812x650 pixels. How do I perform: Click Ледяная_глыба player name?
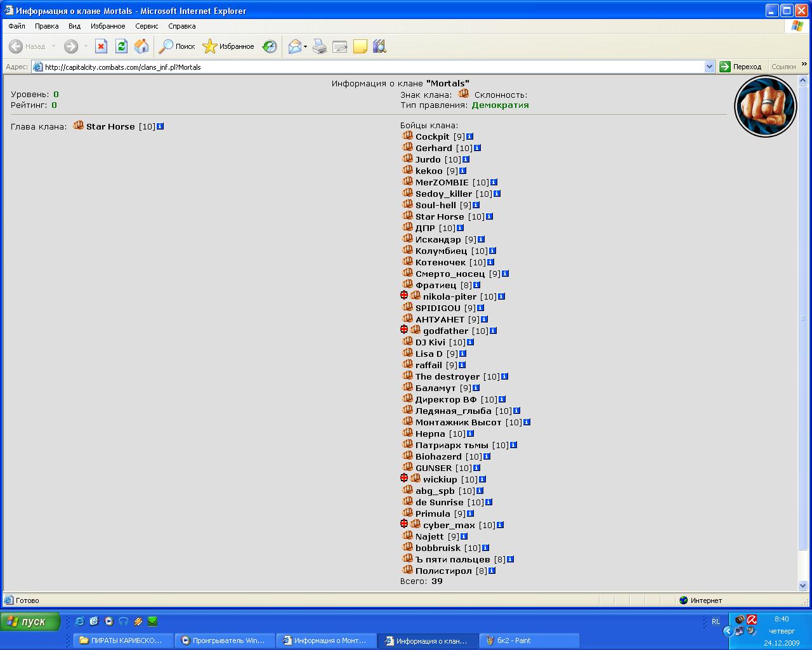tap(453, 411)
